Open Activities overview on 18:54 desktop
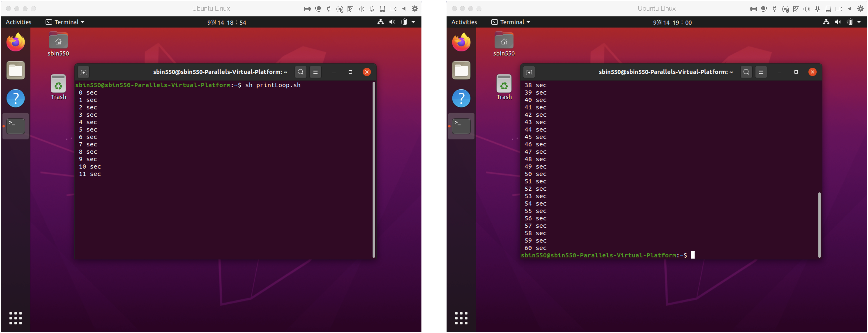Screen dimensions: 868x333 coord(18,22)
